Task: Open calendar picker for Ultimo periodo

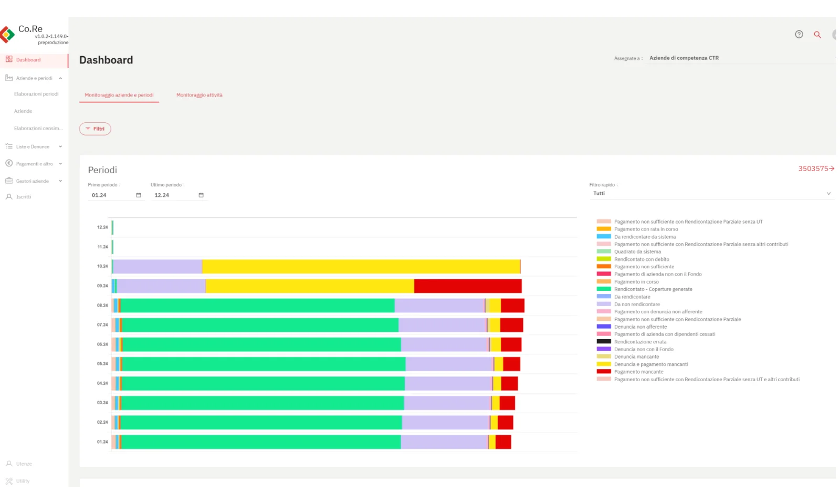Action: [x=201, y=195]
